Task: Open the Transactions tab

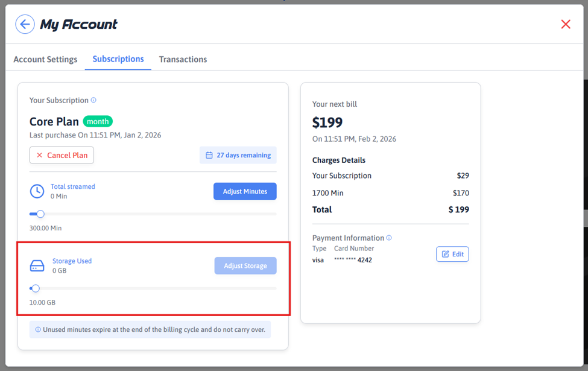Action: [x=183, y=59]
